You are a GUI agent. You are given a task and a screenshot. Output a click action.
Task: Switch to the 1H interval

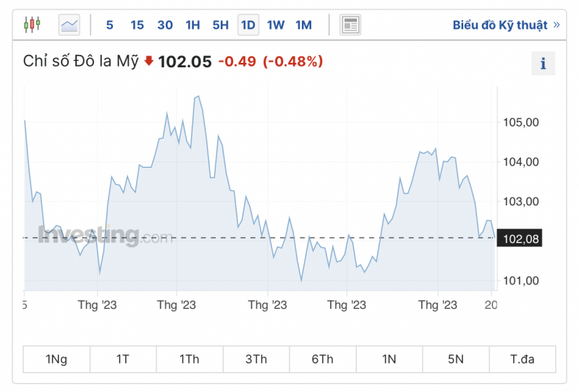click(193, 25)
